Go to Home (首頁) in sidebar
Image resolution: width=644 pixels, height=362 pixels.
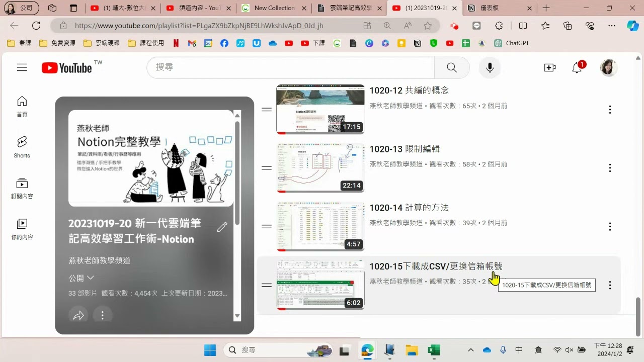22,107
